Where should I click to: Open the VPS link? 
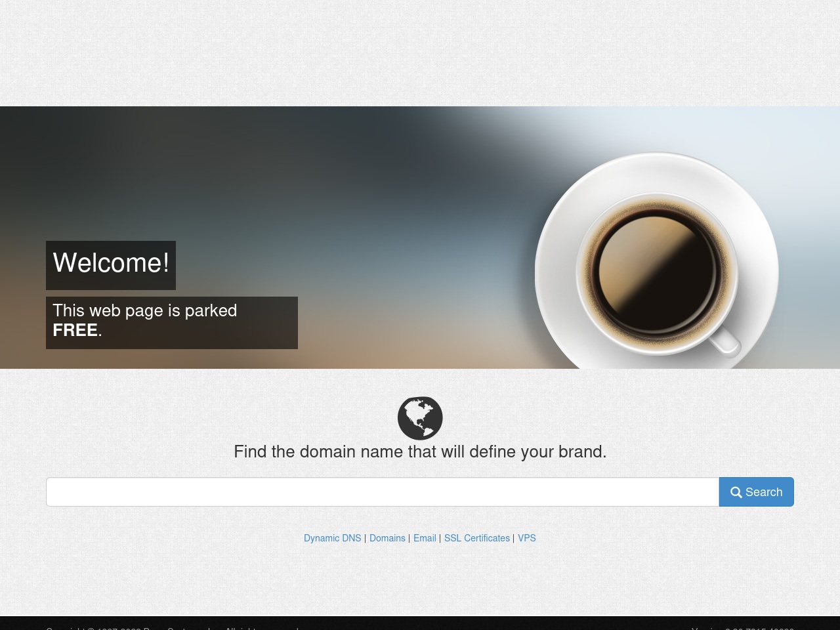(527, 538)
